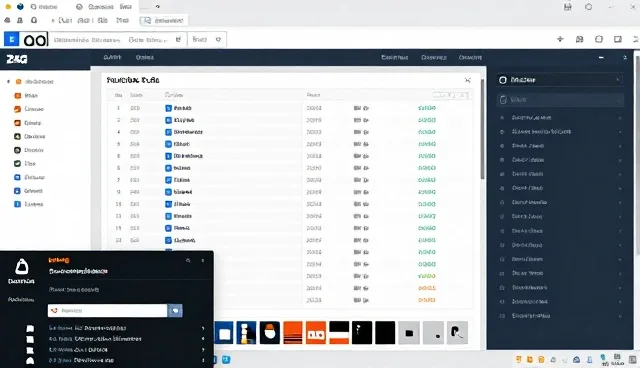This screenshot has width=640, height=368.
Task: Click the plus icon in the top-right toolbar
Action: tap(560, 39)
